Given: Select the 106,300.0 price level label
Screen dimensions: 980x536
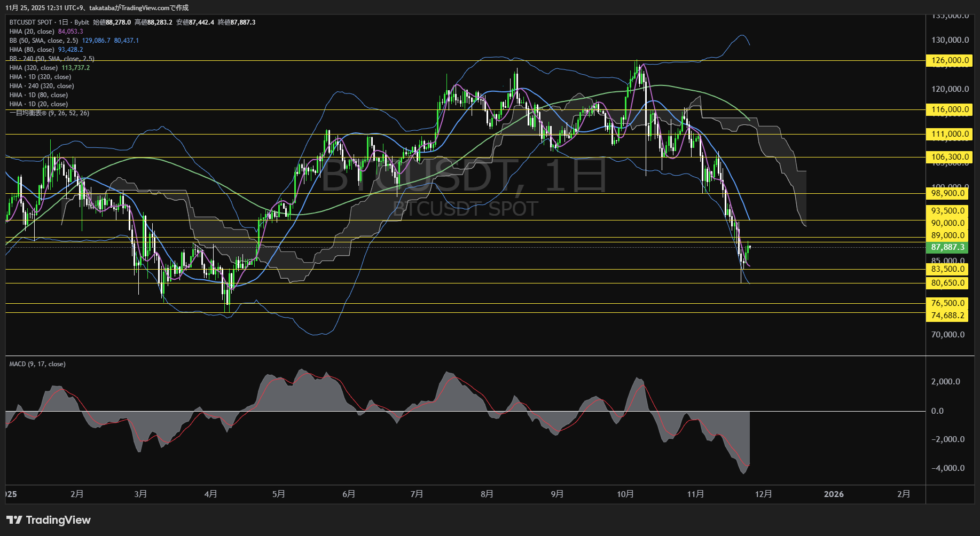Looking at the screenshot, I should [x=950, y=157].
